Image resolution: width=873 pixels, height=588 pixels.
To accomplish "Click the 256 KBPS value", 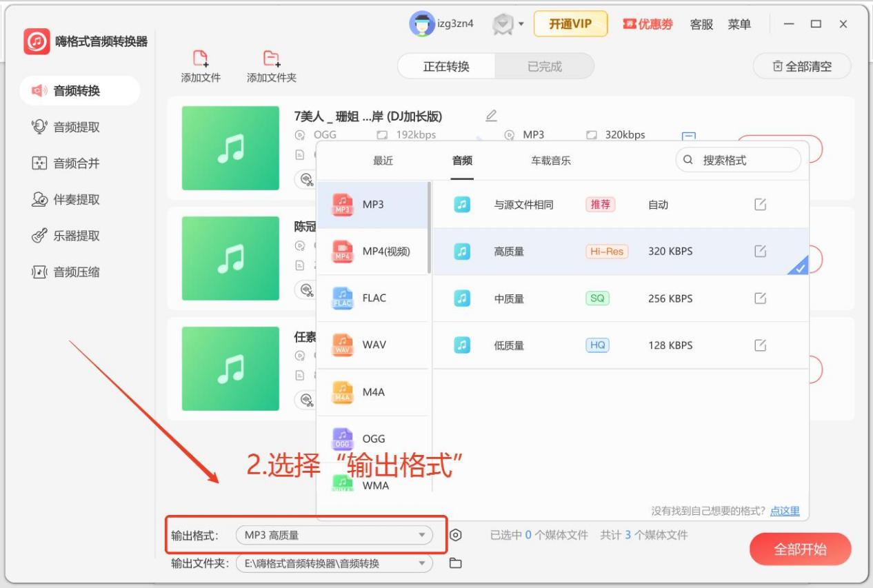I will click(x=670, y=298).
